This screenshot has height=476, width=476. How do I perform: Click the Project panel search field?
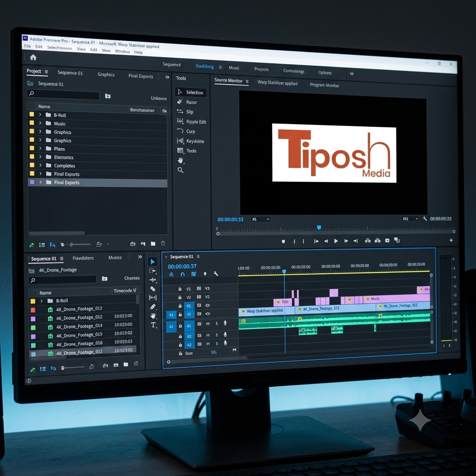(63, 94)
